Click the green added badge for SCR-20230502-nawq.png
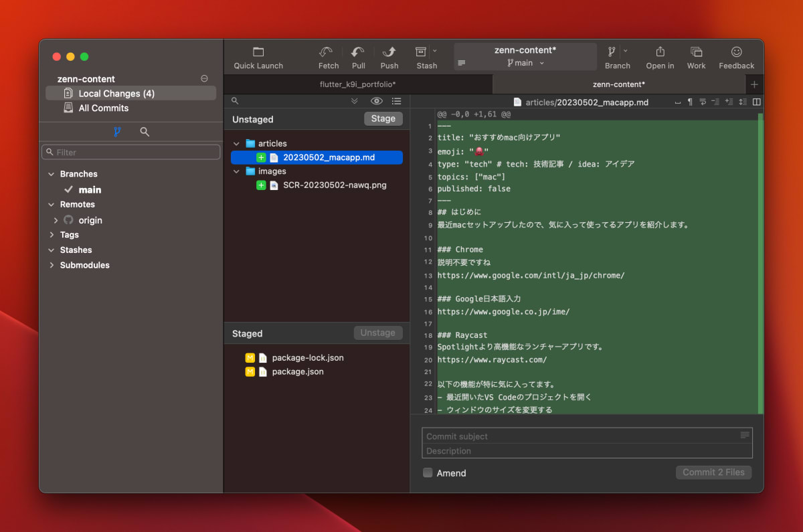 (x=261, y=185)
